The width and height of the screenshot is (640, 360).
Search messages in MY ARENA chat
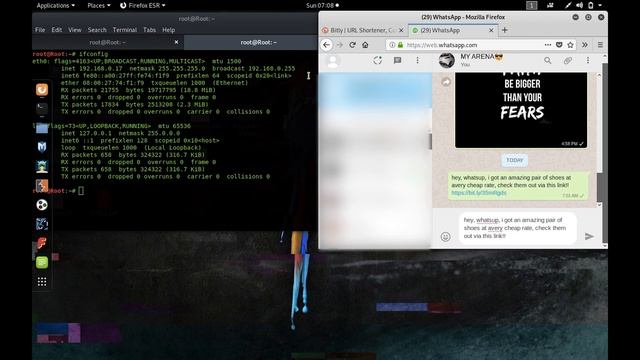(547, 60)
